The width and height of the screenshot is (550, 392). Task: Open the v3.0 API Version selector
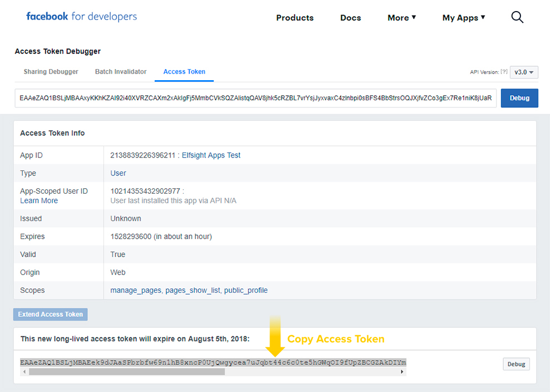523,72
